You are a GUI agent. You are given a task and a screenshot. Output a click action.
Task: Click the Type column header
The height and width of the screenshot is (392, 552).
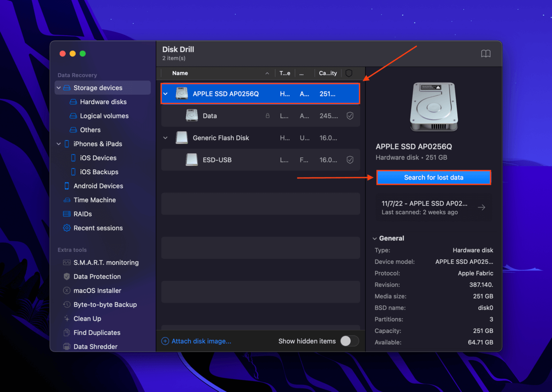[x=285, y=73]
